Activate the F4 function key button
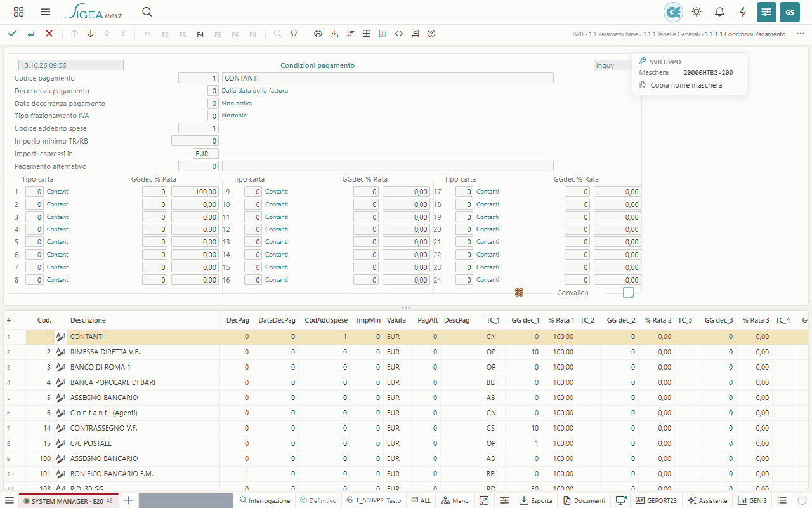The height and width of the screenshot is (508, 812). point(200,34)
